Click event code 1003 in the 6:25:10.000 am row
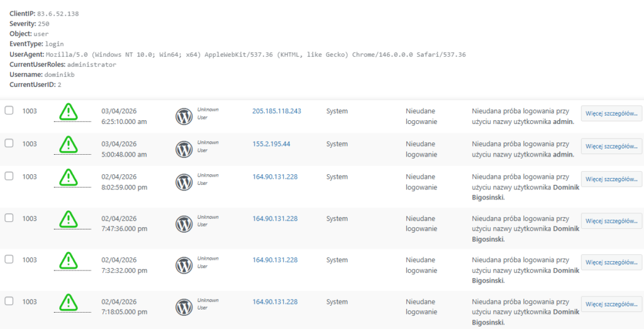 [x=30, y=111]
